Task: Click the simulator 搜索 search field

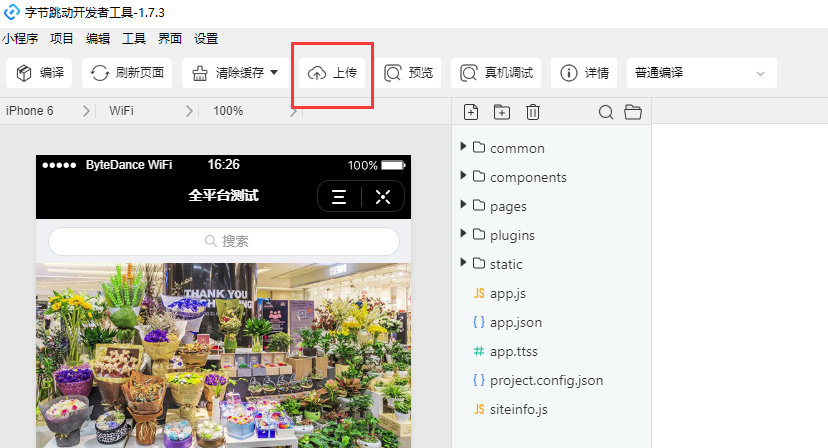Action: coord(224,241)
